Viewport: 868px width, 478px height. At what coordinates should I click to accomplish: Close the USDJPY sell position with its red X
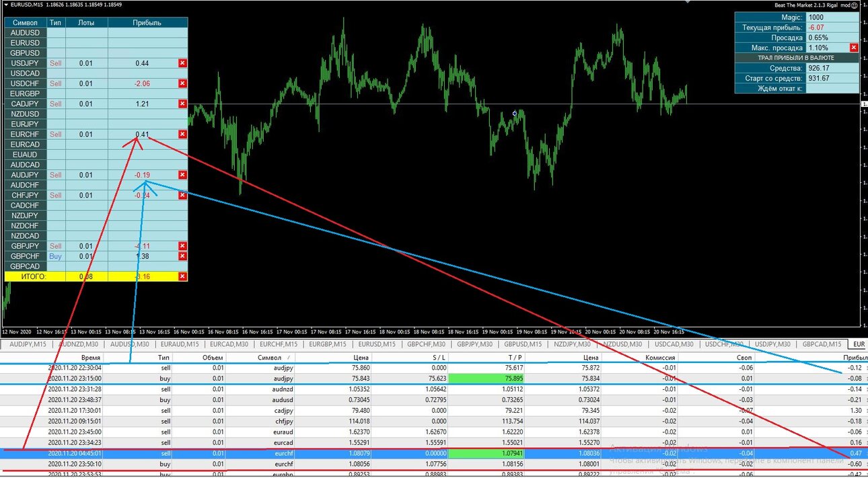[182, 63]
